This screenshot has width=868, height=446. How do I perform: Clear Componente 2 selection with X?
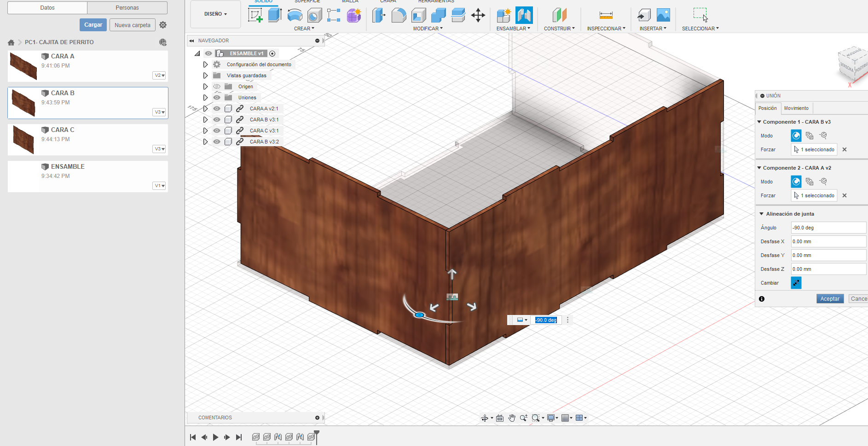(x=845, y=195)
